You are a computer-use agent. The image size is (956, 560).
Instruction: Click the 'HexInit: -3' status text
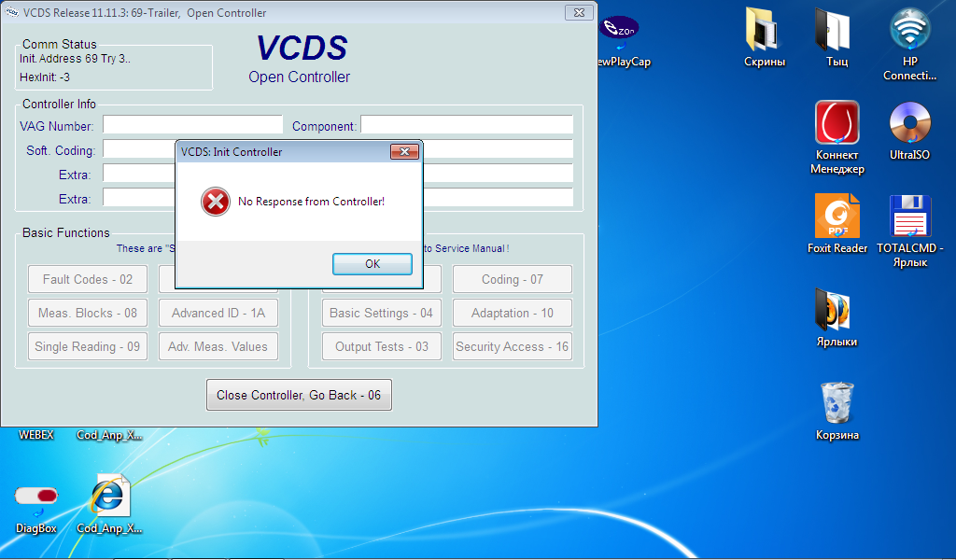[45, 77]
